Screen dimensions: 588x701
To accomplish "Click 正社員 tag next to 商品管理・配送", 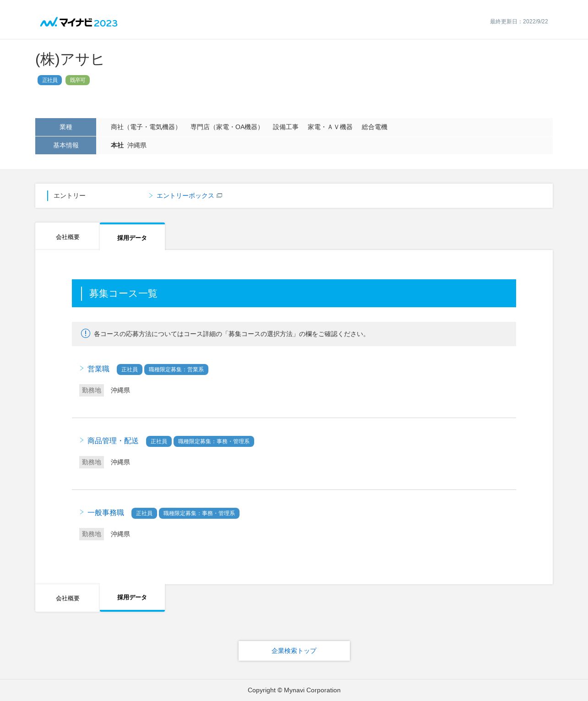I will pos(159,441).
